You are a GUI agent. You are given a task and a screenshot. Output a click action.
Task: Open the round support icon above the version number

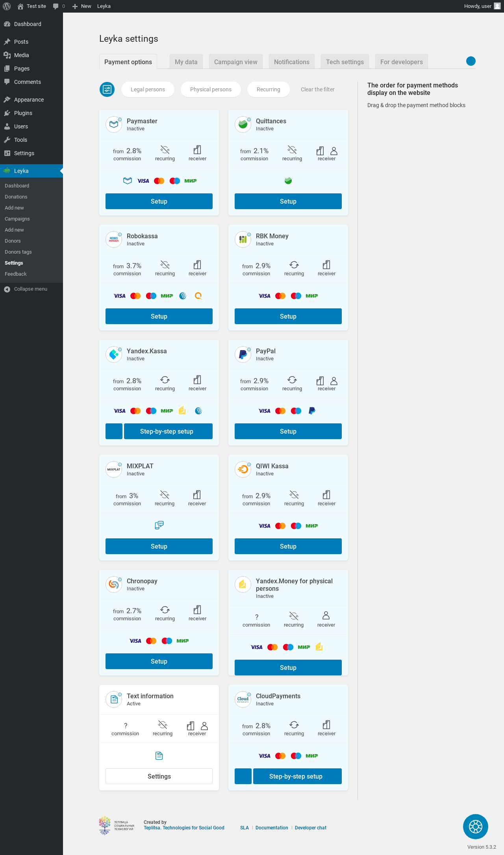476,827
